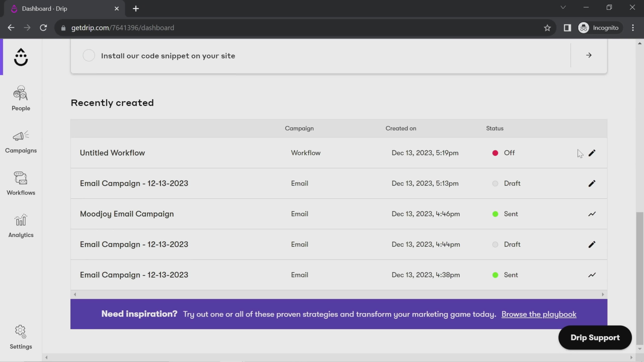Click the Created on column header
This screenshot has height=362, width=644.
(401, 128)
